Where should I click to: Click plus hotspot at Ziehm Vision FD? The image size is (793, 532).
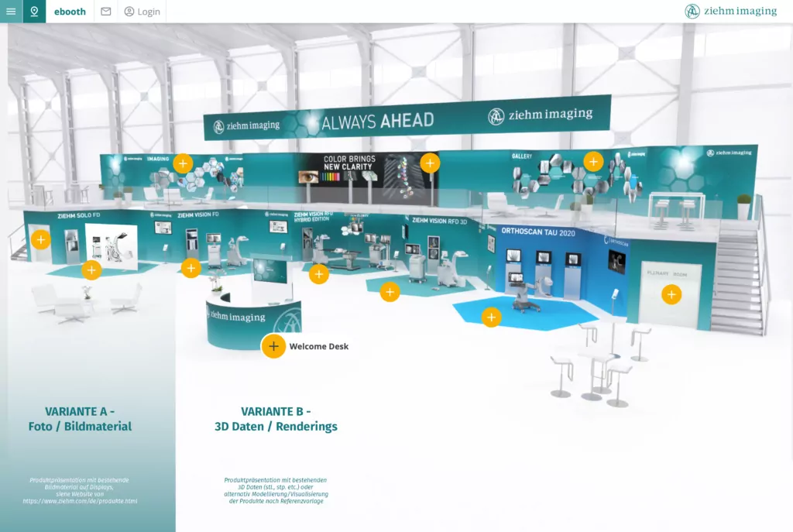click(x=191, y=268)
